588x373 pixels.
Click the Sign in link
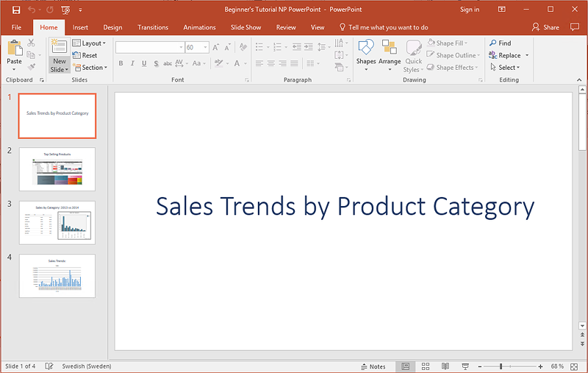[x=469, y=10]
